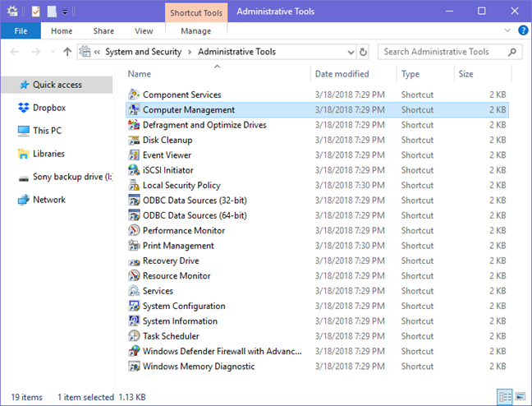
Task: Click the System and Security breadcrumb
Action: [143, 52]
